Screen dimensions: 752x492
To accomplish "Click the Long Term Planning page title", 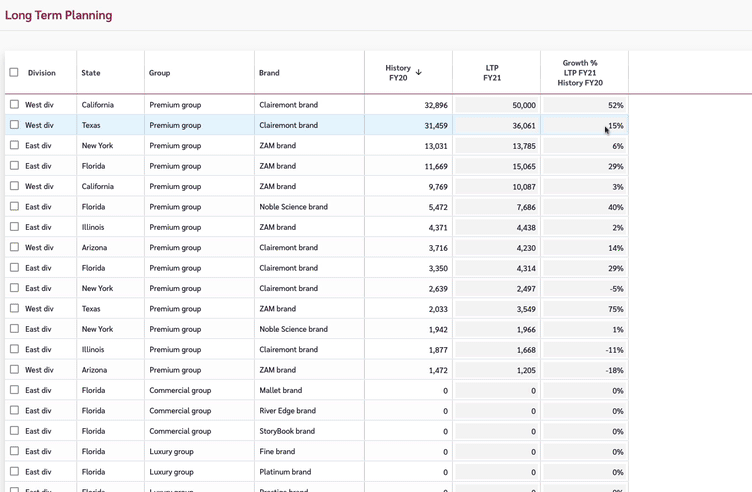I will coord(58,15).
